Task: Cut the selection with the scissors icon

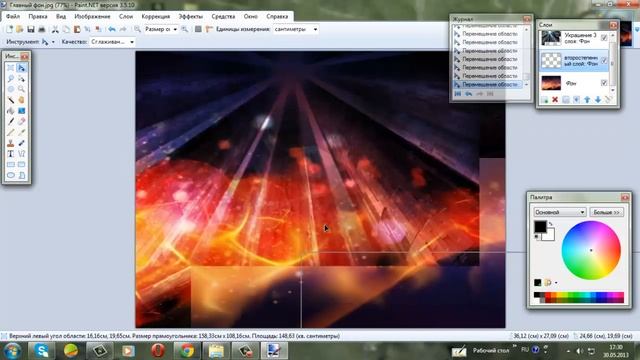Action: tap(55, 29)
